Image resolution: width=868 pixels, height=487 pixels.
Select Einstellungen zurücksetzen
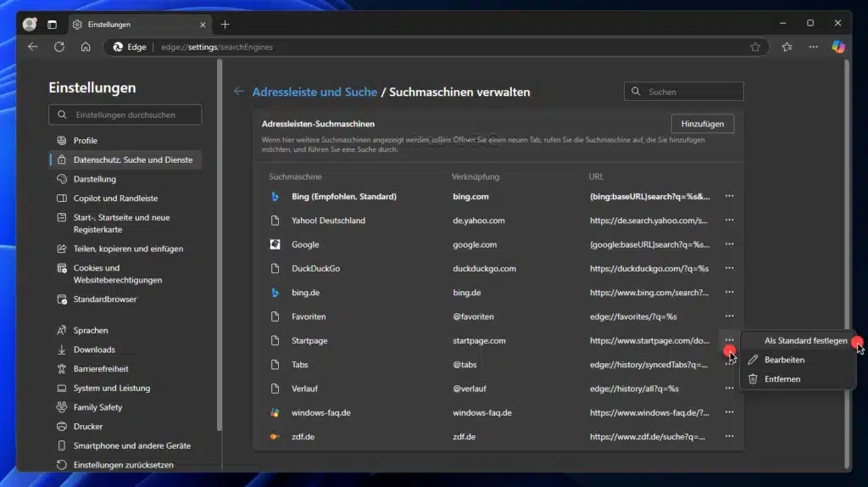click(x=125, y=465)
